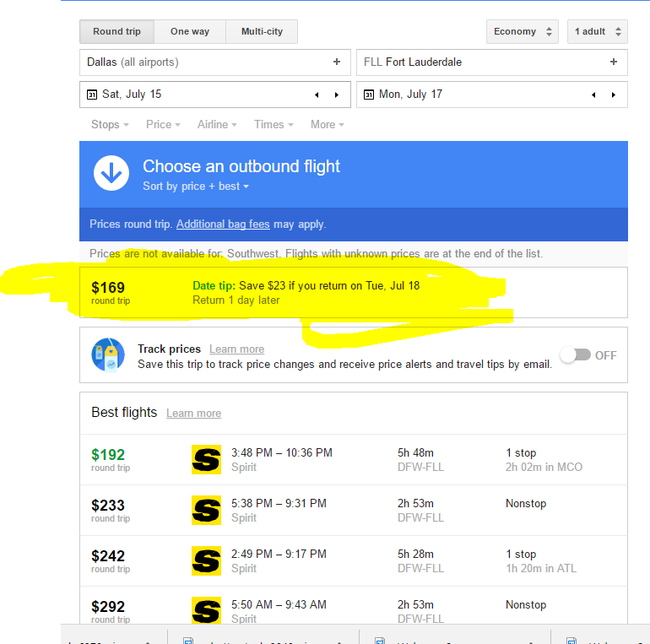Open Learn more link beside Best flights
This screenshot has height=644, width=650.
(x=193, y=414)
